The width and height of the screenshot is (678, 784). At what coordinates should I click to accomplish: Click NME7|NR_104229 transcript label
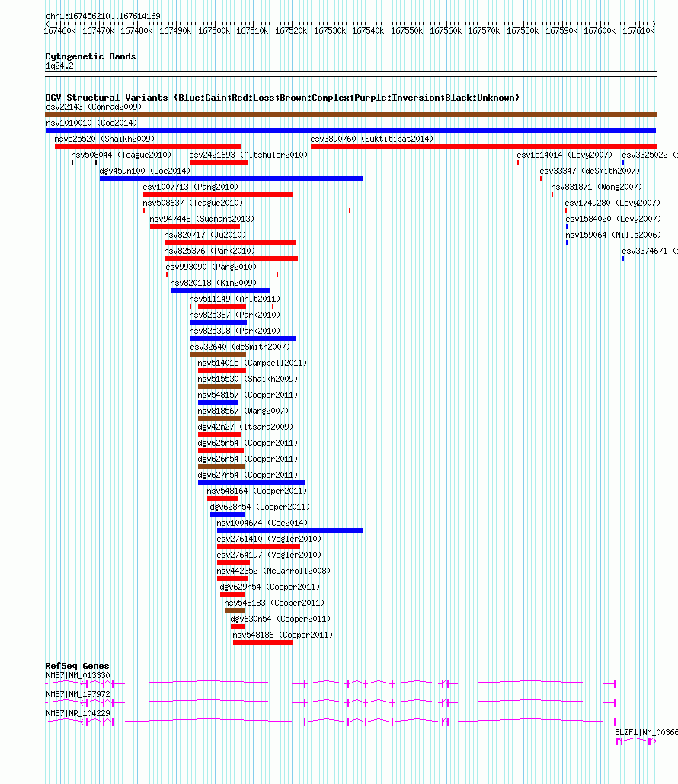pyautogui.click(x=78, y=713)
